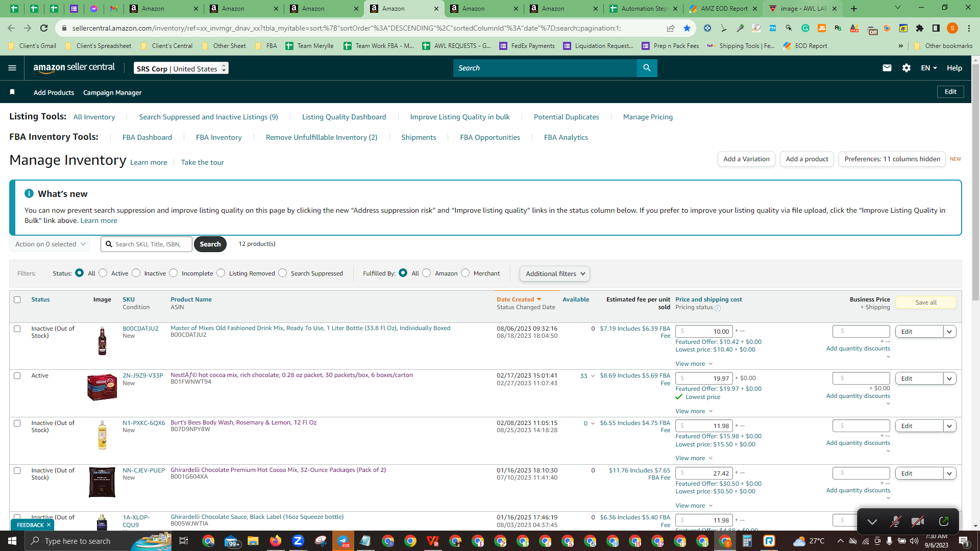Open Windows Start menu

(12, 541)
